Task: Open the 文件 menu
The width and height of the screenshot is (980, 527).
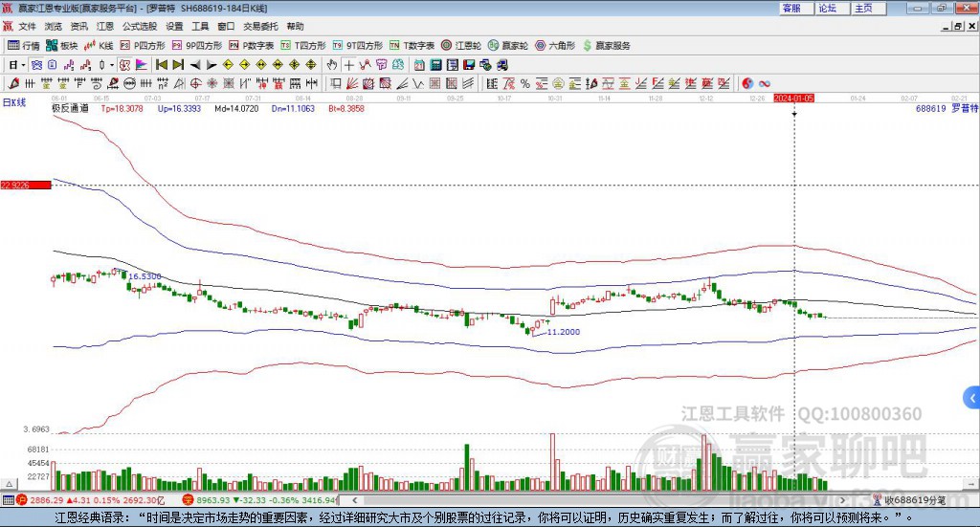Action: click(28, 26)
